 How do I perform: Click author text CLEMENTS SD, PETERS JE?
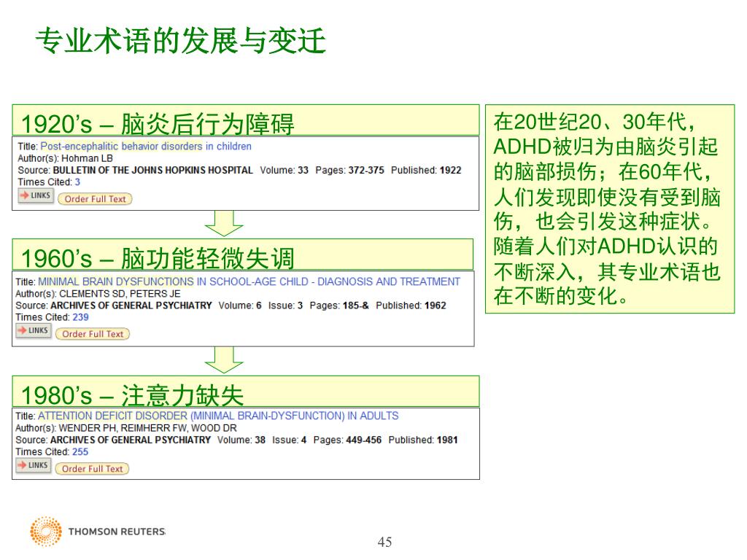120,293
